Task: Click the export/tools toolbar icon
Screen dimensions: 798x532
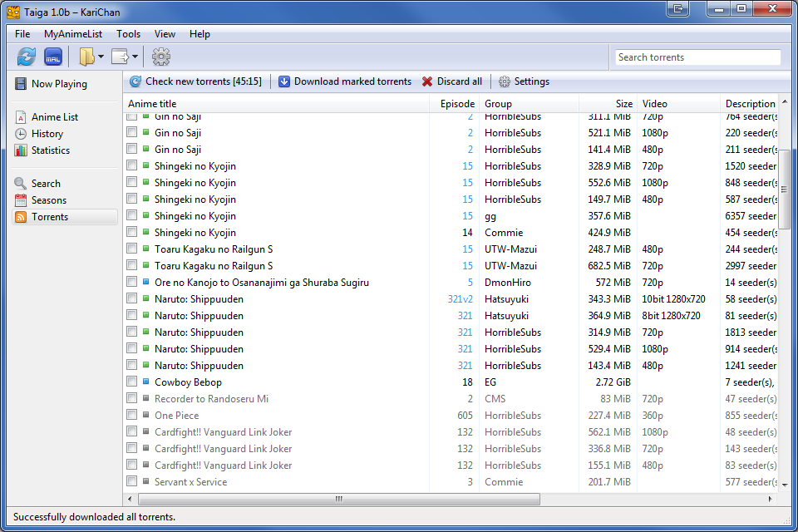Action: click(120, 57)
